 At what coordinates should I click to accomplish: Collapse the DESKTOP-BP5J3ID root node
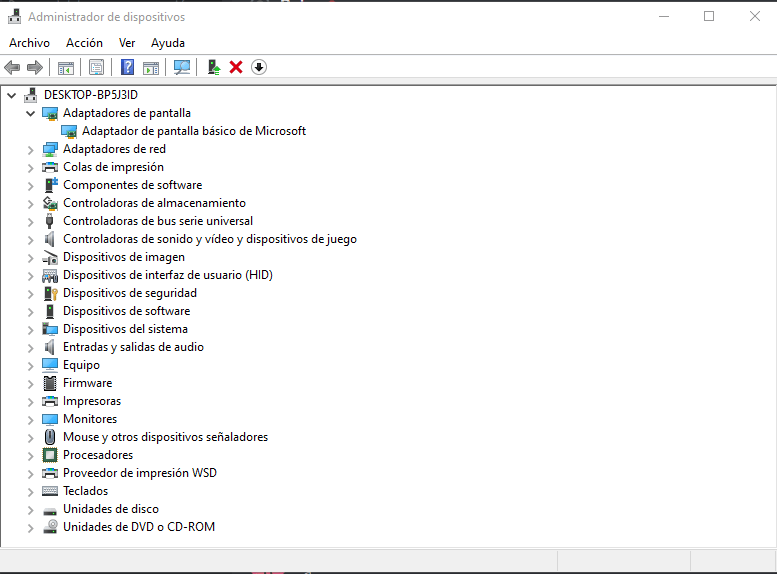[11, 95]
